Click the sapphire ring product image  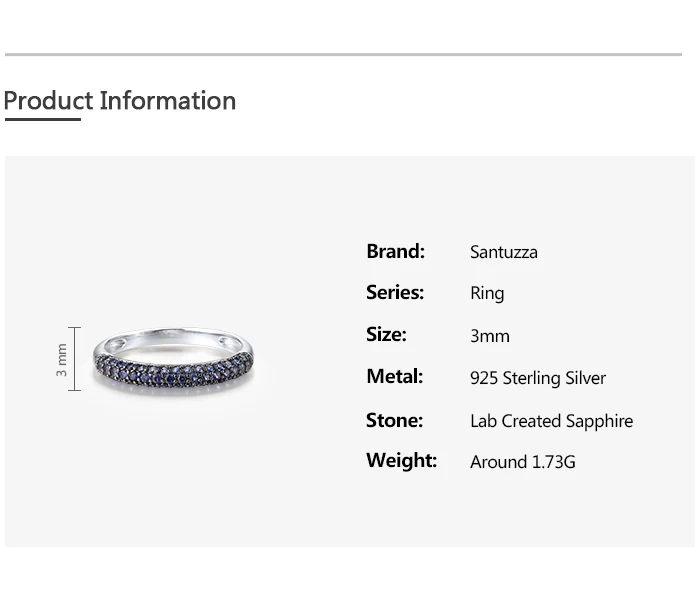[173, 361]
